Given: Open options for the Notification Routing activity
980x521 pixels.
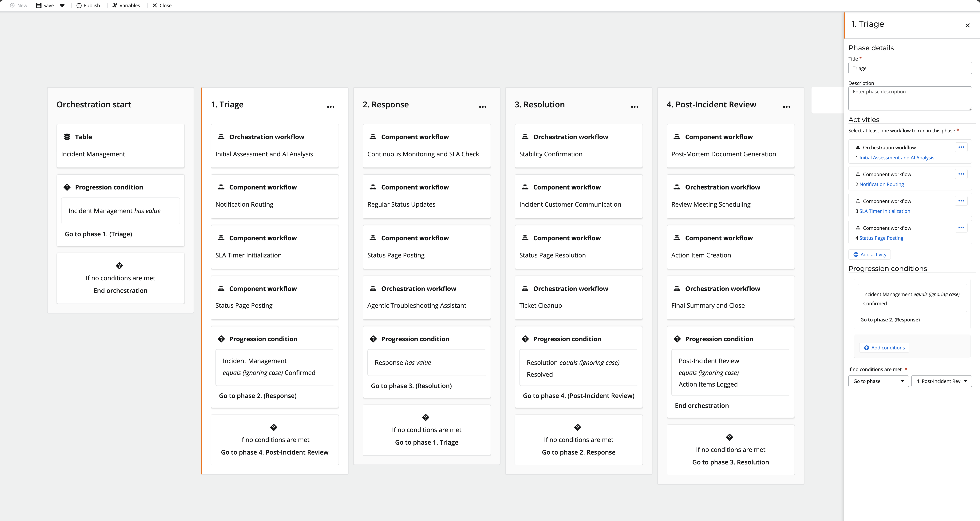Looking at the screenshot, I should (x=961, y=174).
